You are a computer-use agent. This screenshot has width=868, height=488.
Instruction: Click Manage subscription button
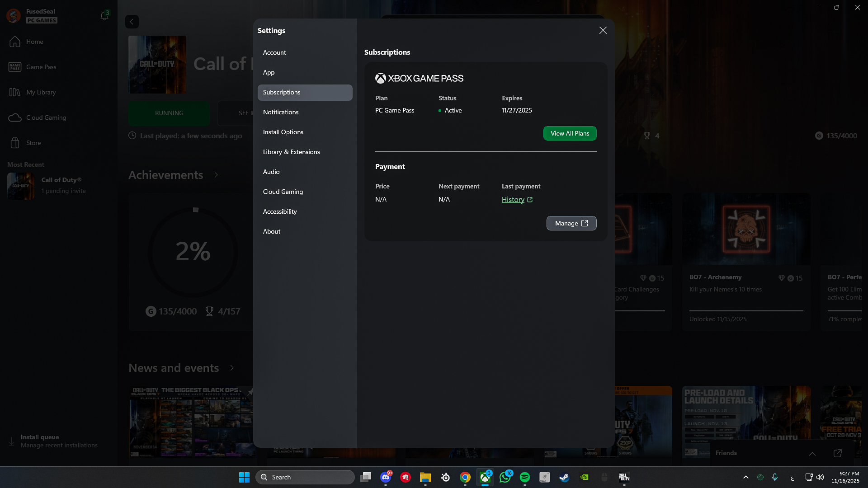click(x=571, y=223)
